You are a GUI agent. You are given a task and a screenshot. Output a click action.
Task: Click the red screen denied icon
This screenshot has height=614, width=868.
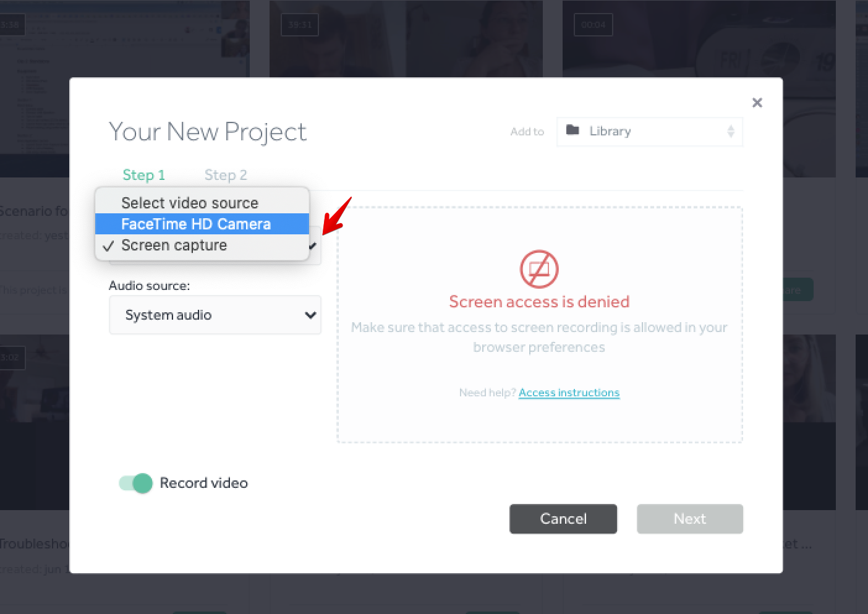[538, 269]
